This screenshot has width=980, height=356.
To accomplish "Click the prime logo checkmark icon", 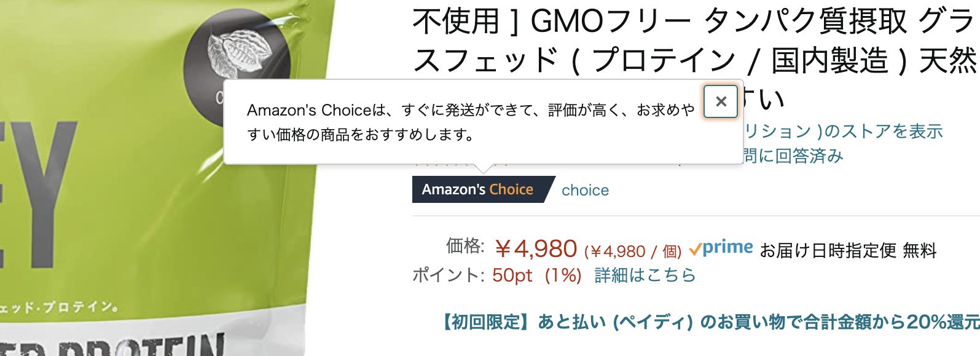I will [x=696, y=250].
